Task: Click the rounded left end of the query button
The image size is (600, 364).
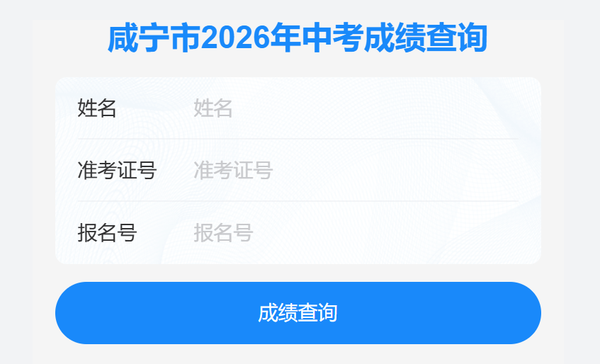Action: (73, 313)
